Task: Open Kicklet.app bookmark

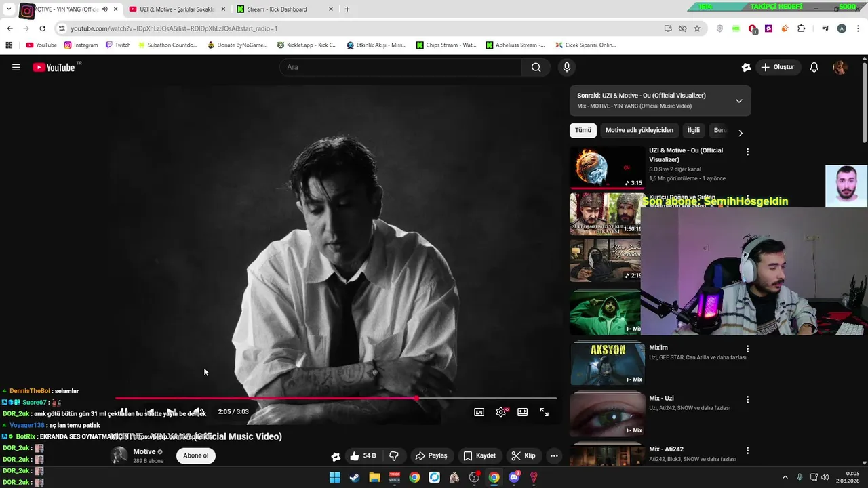Action: click(307, 45)
